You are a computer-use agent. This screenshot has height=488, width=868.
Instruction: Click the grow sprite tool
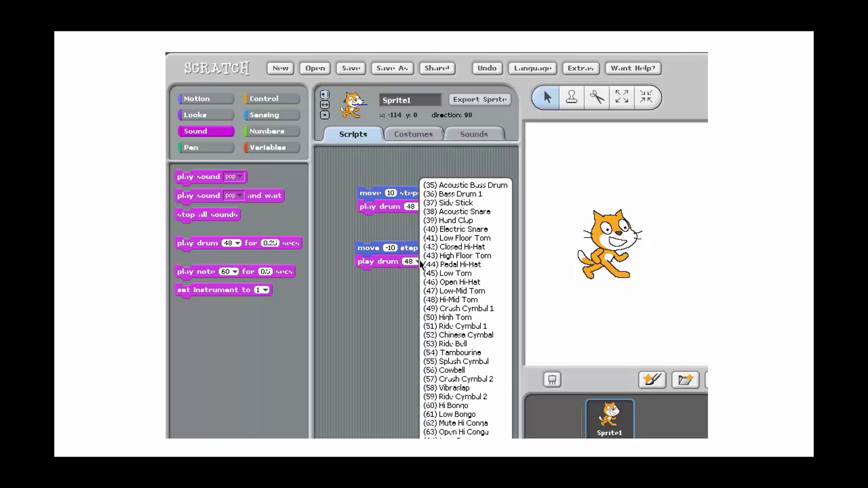[621, 97]
